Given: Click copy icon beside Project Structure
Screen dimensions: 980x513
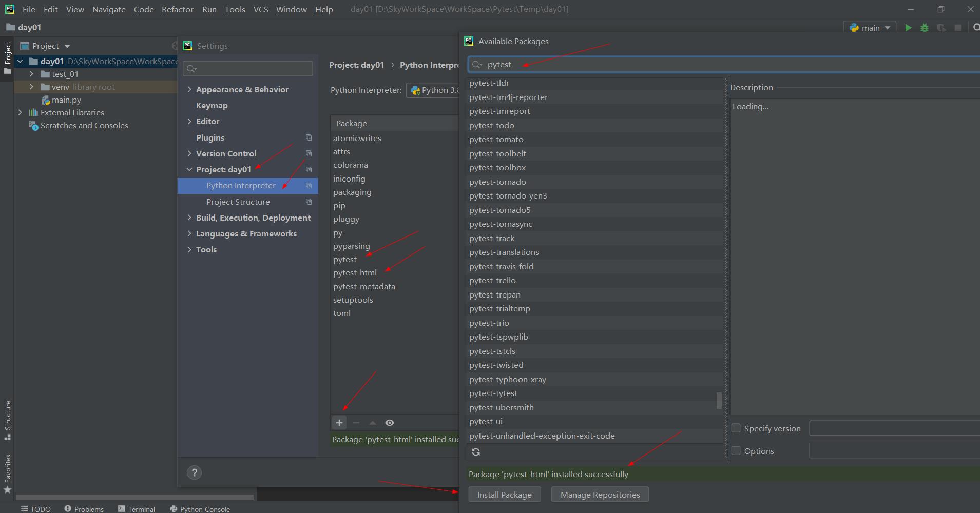Looking at the screenshot, I should [309, 202].
